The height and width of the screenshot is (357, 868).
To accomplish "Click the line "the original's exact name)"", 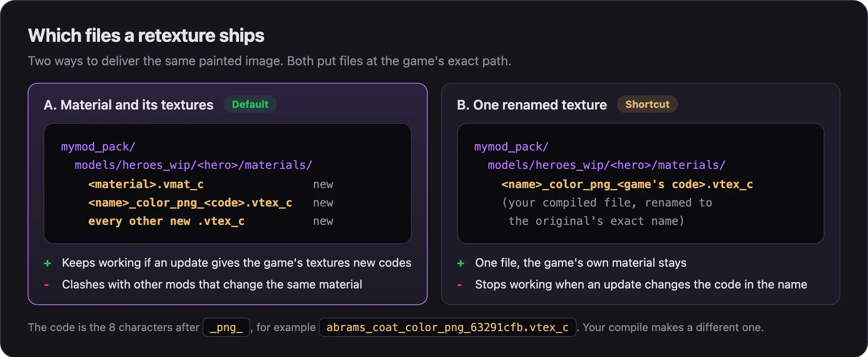I will (x=596, y=221).
